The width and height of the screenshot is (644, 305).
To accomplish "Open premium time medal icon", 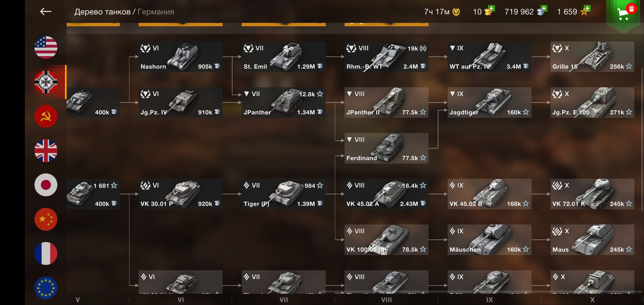I will coord(456,12).
